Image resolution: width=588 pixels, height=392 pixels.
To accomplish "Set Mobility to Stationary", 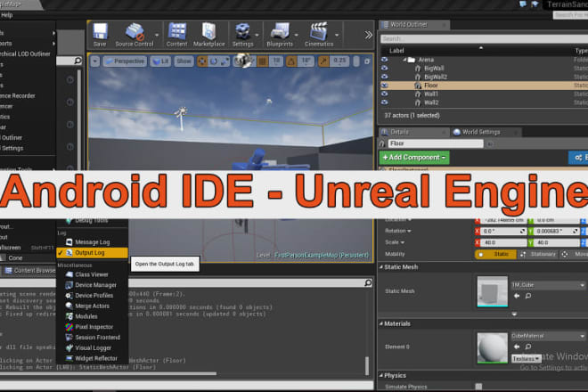I will 538,254.
